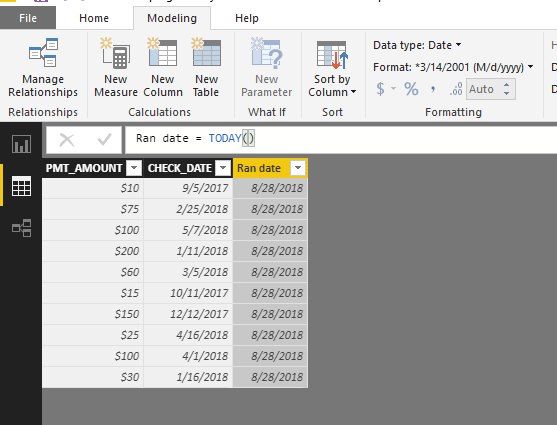Click the $30 payment cell
The width and height of the screenshot is (557, 425).
pyautogui.click(x=93, y=377)
